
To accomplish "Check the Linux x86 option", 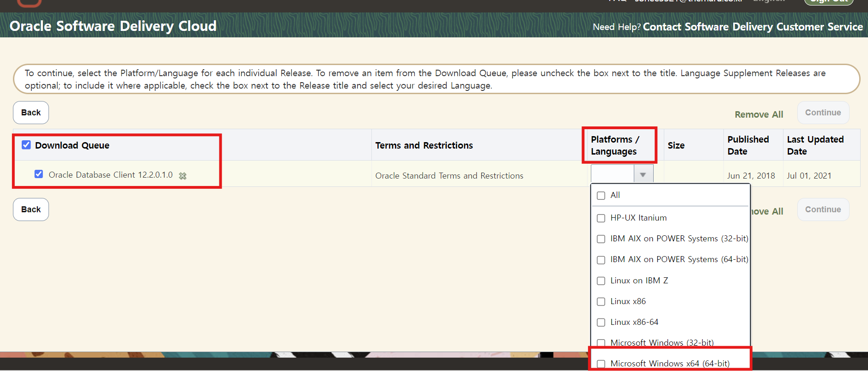I will pyautogui.click(x=601, y=301).
